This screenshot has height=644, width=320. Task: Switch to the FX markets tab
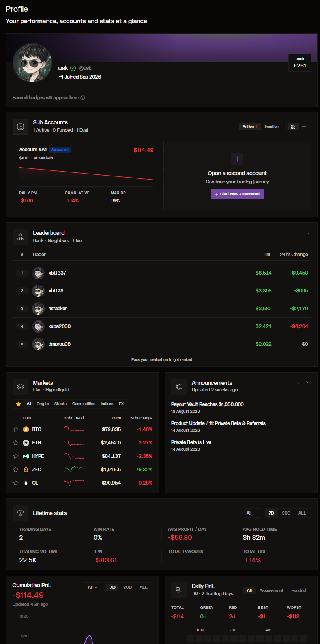tap(121, 404)
